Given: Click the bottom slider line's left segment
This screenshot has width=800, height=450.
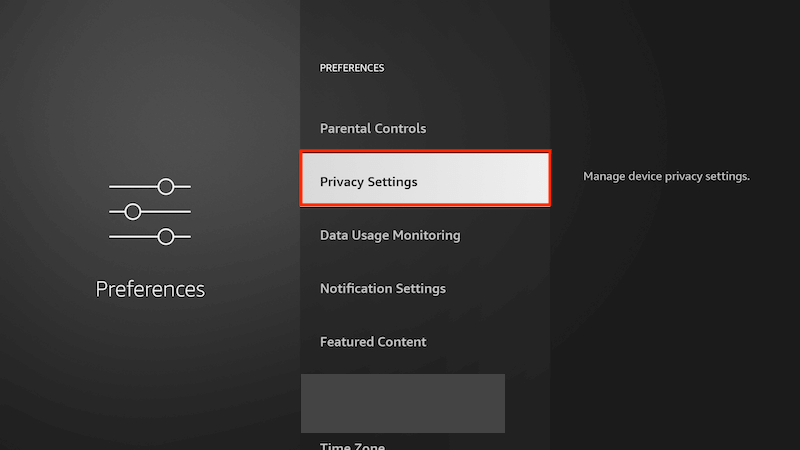Looking at the screenshot, I should (x=133, y=237).
